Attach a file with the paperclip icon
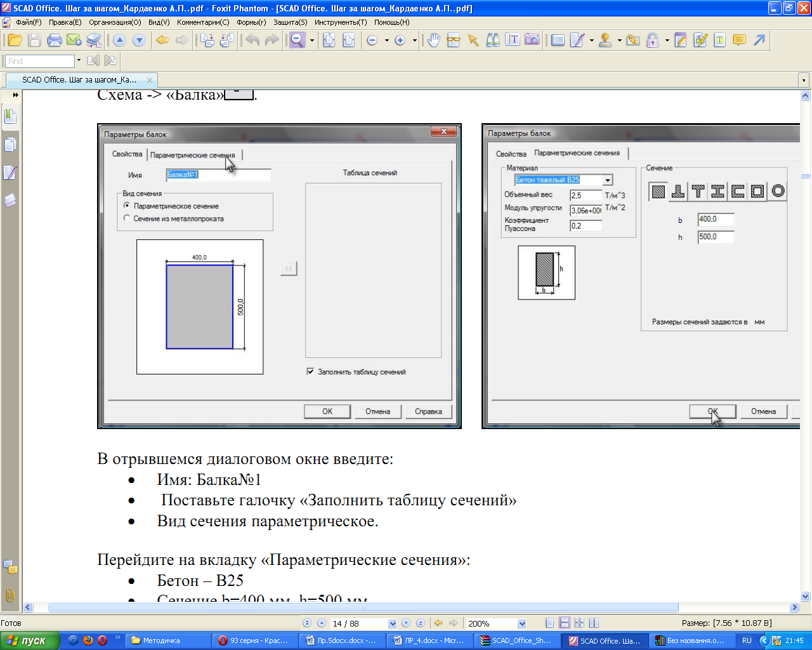Image resolution: width=812 pixels, height=650 pixels. [x=632, y=40]
